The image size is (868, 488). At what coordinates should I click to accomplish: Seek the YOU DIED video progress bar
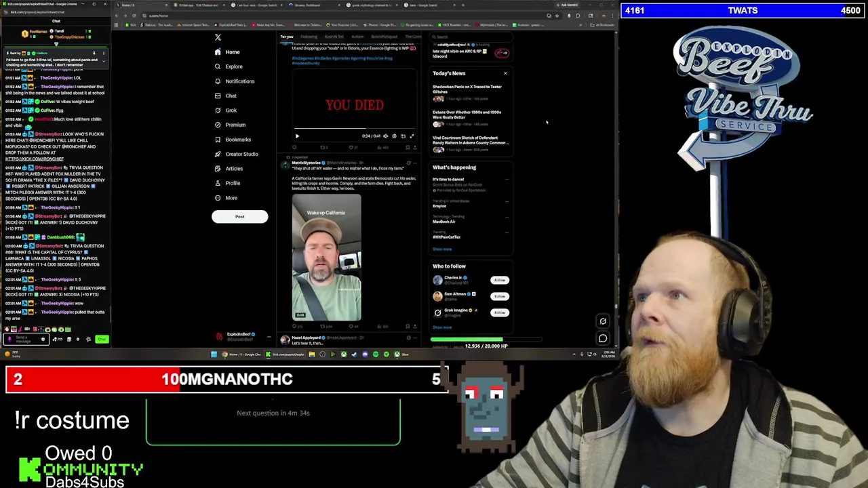tap(355, 128)
